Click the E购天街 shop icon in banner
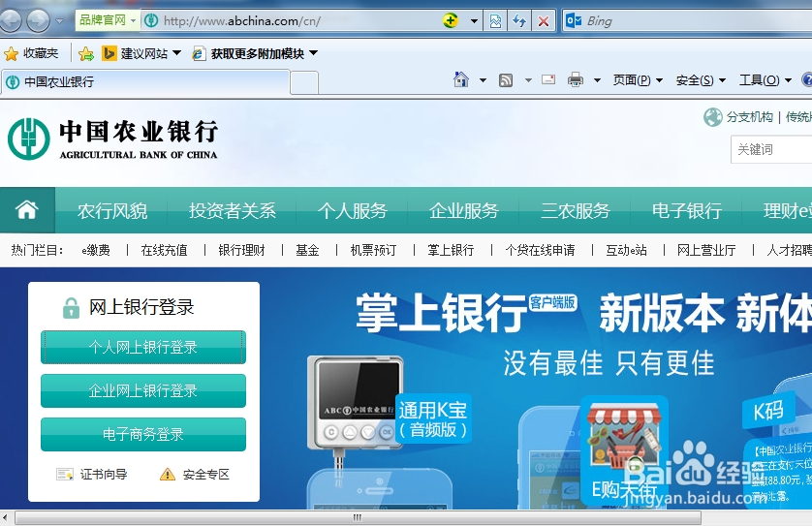812x526 pixels. pyautogui.click(x=624, y=451)
